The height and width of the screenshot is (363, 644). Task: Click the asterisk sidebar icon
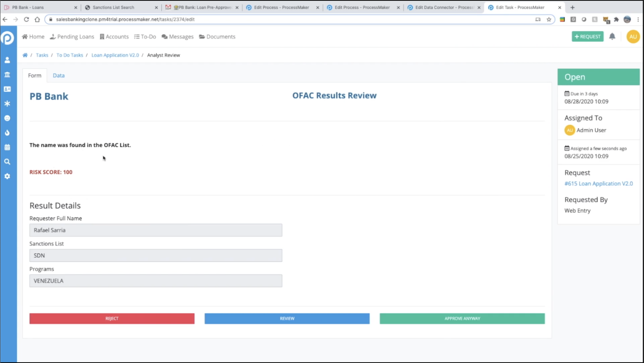coord(7,103)
